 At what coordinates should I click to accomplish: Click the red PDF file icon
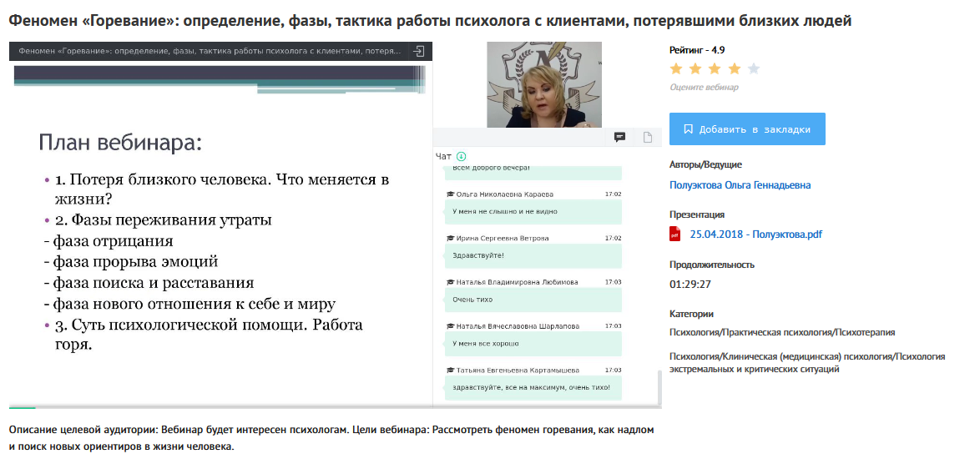point(675,235)
